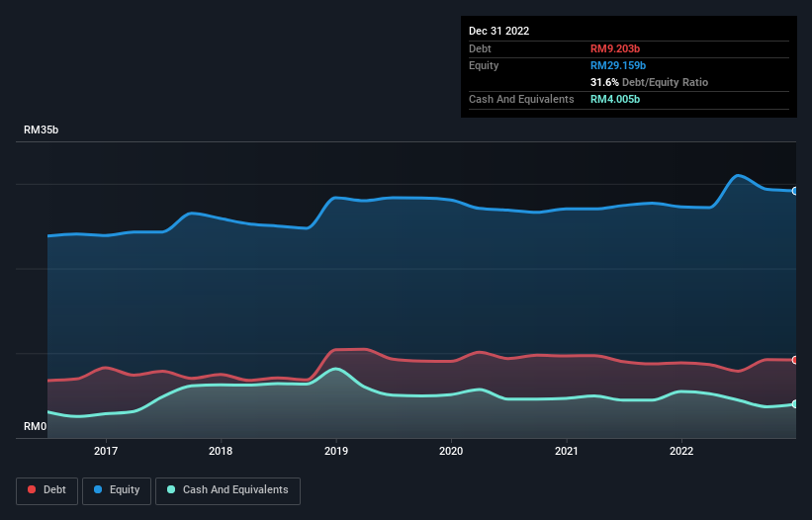
Task: Click Cash And Equivalents label in tooltip
Action: pyautogui.click(x=521, y=99)
